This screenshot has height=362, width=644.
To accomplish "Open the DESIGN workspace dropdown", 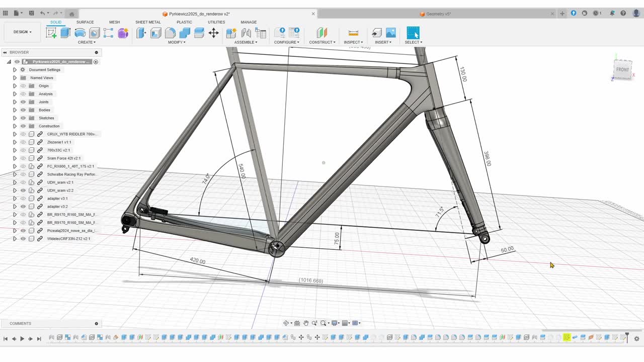I will tap(22, 32).
